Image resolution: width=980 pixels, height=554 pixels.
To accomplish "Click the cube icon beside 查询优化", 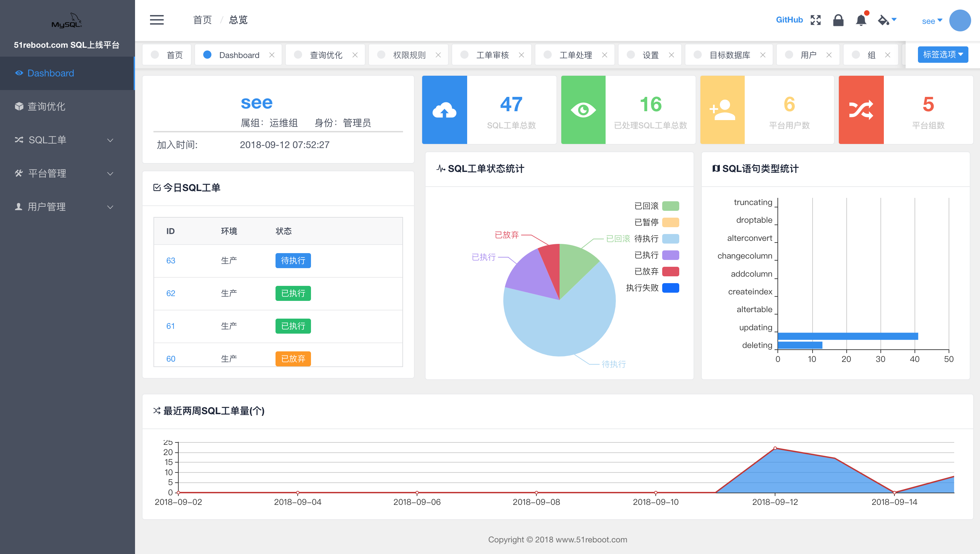I will click(x=19, y=106).
